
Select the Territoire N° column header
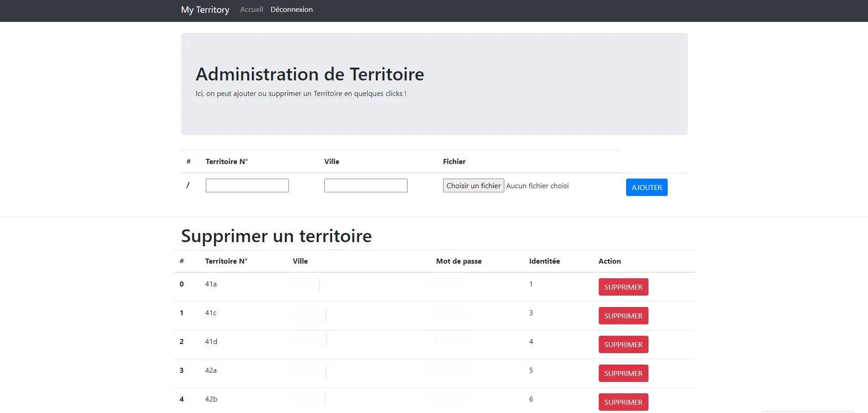(226, 261)
